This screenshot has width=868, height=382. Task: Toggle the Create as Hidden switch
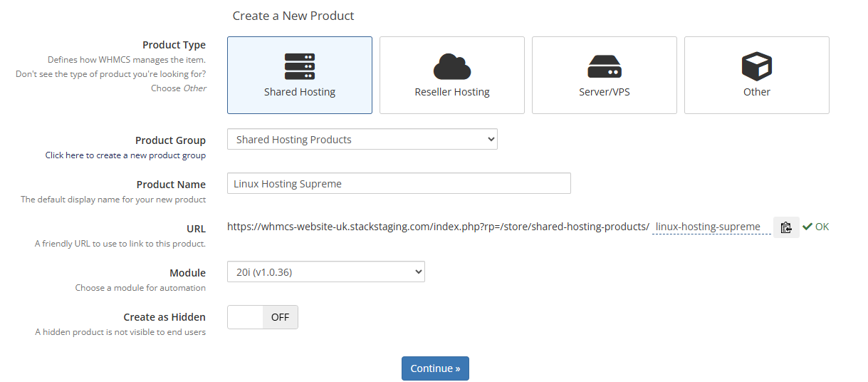(246, 317)
